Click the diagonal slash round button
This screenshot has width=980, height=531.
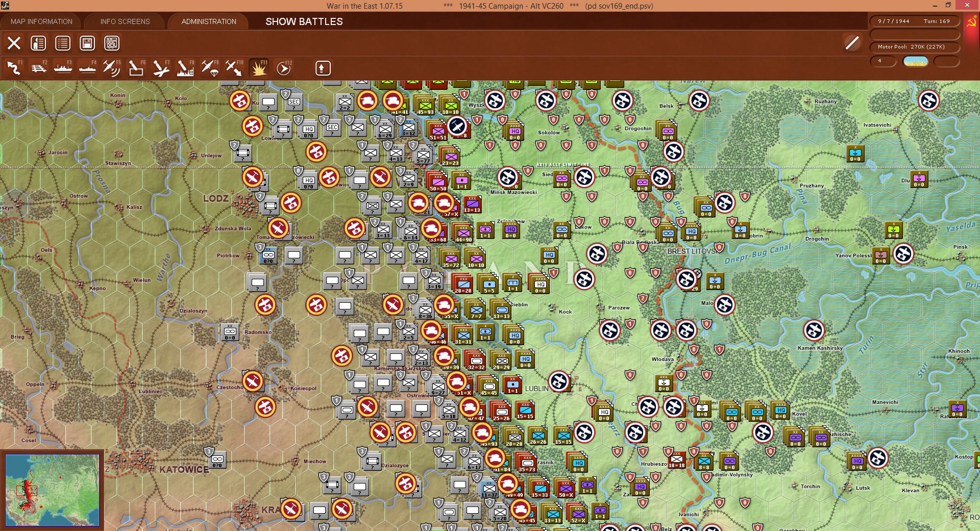[x=852, y=43]
